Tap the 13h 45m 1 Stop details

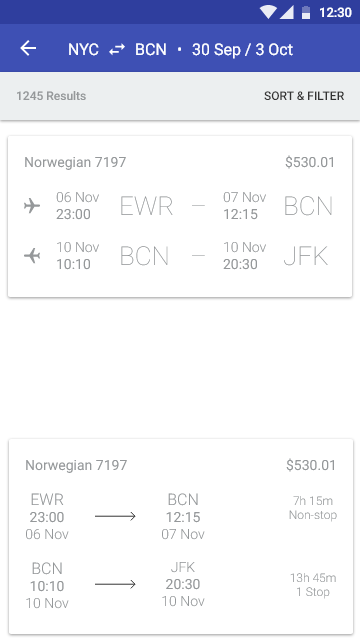(313, 584)
